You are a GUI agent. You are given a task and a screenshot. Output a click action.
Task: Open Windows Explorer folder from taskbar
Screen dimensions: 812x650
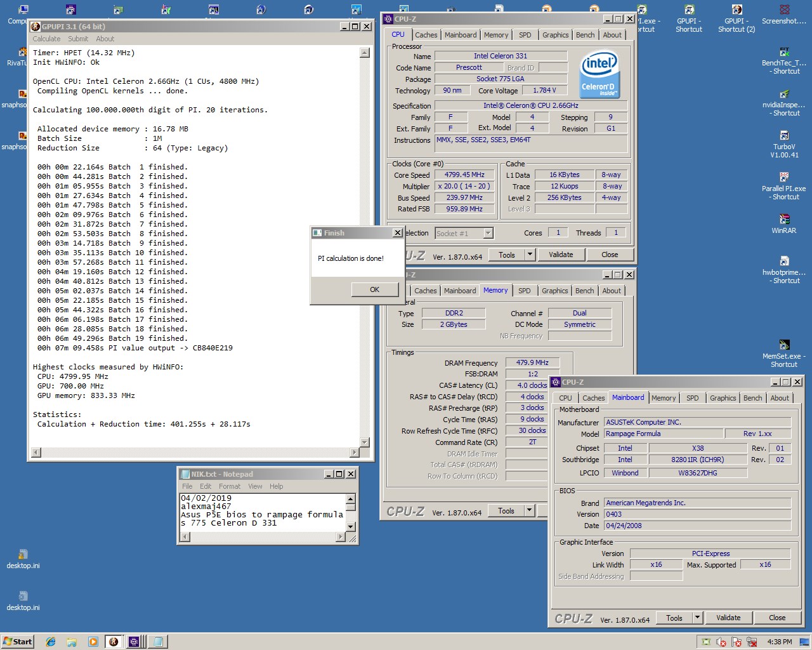pos(72,642)
